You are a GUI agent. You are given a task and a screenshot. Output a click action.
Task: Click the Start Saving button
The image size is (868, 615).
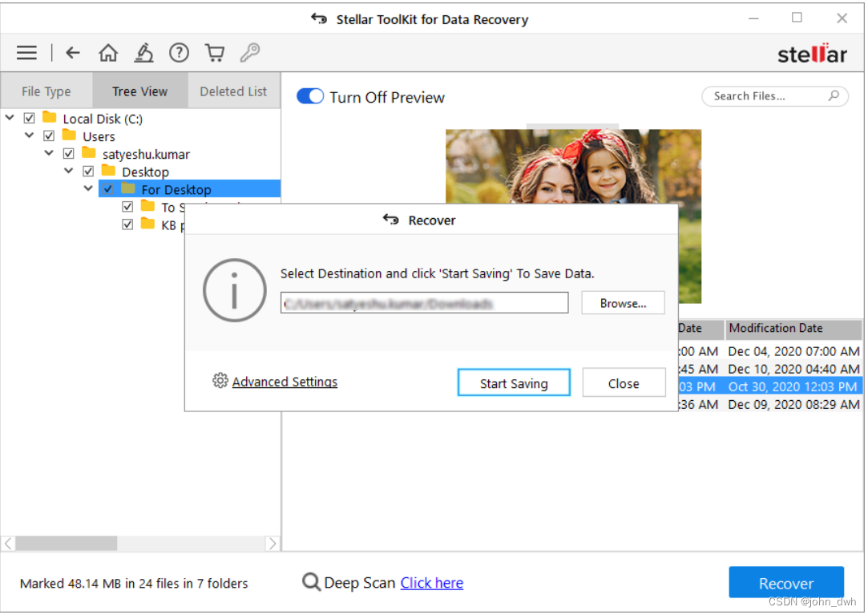click(514, 382)
